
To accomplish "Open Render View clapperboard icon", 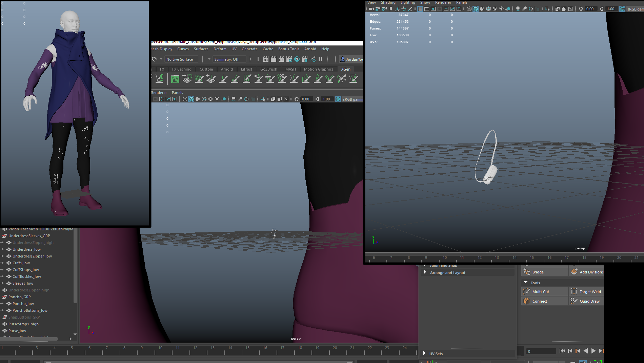I will point(266,59).
